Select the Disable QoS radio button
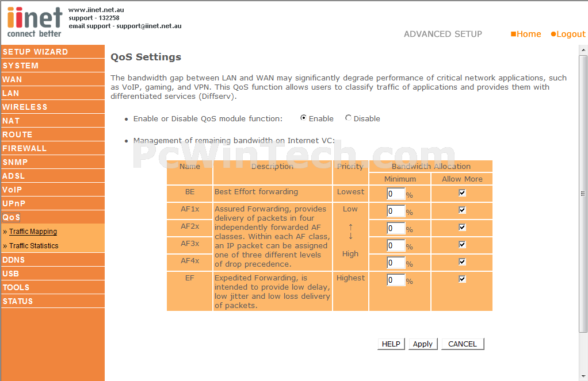The image size is (588, 381). pyautogui.click(x=349, y=118)
